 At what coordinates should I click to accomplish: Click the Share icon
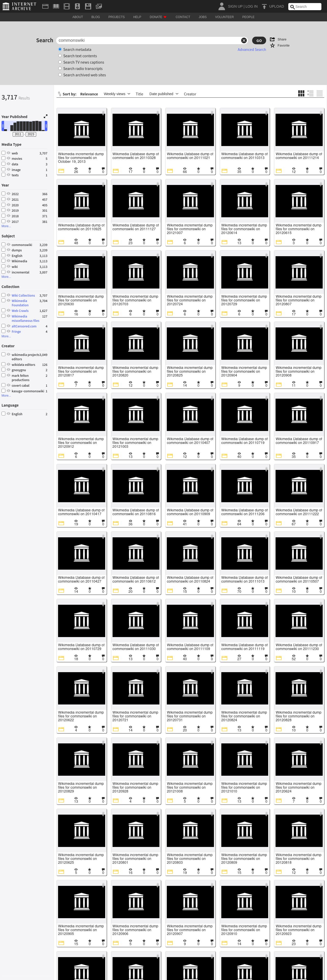(272, 39)
